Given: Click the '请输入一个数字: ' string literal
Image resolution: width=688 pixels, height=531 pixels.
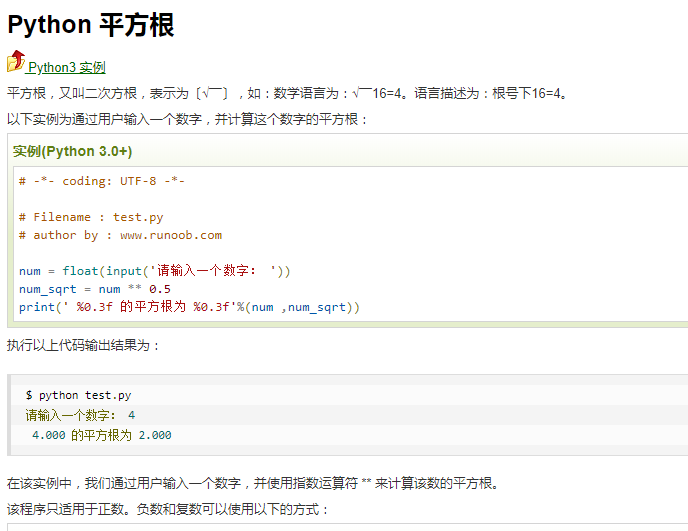Looking at the screenshot, I should click(213, 271).
